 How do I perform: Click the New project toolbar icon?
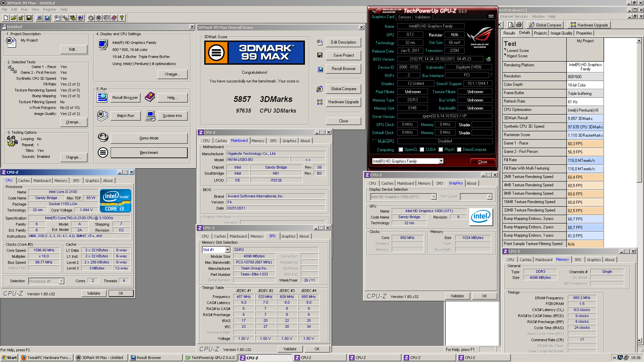coord(6,18)
